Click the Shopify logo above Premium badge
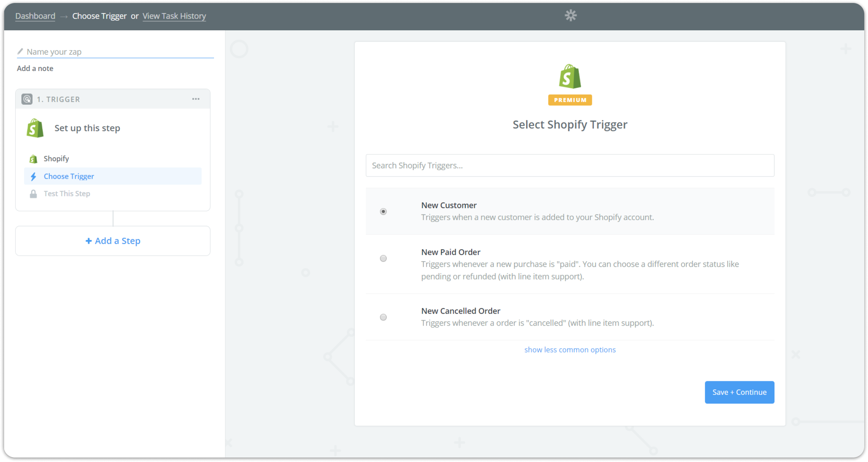Screen dimensions: 868x462 (x=570, y=77)
